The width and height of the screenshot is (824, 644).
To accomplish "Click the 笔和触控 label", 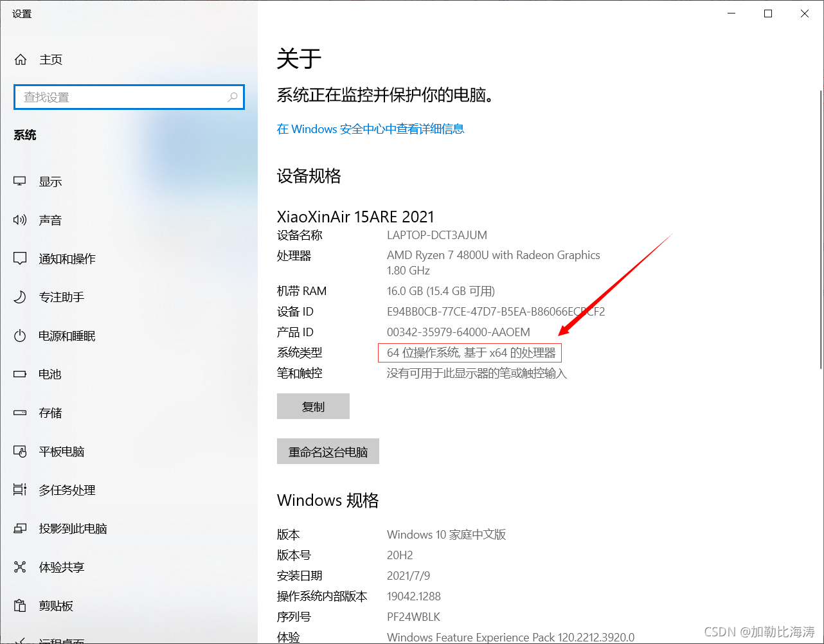I will tap(300, 373).
